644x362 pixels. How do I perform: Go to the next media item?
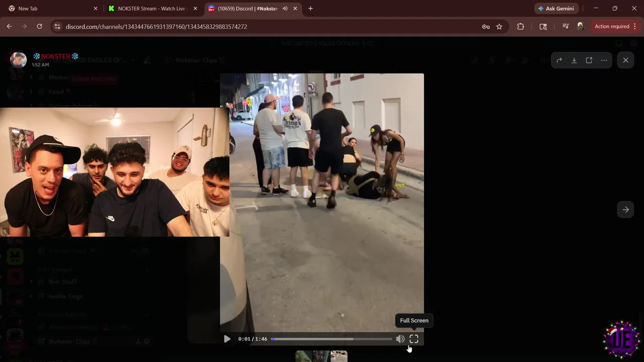tap(625, 210)
